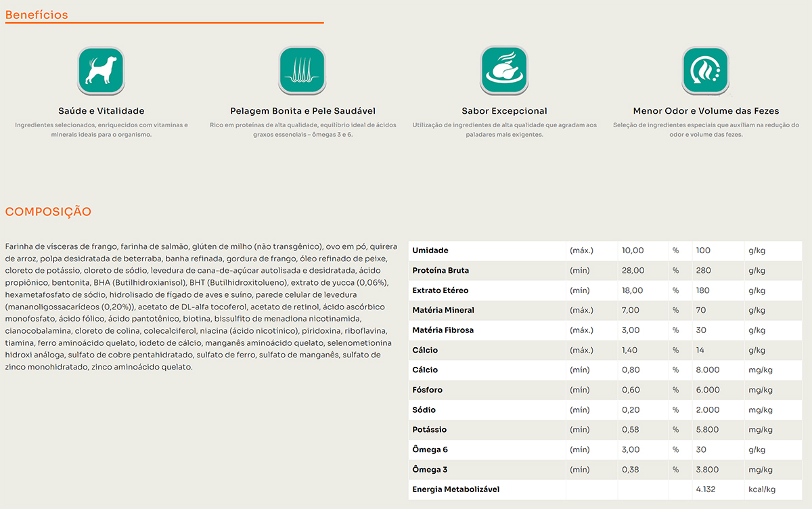The width and height of the screenshot is (812, 509).
Task: Click the 4.132 kcal/kg energy value
Action: [706, 489]
